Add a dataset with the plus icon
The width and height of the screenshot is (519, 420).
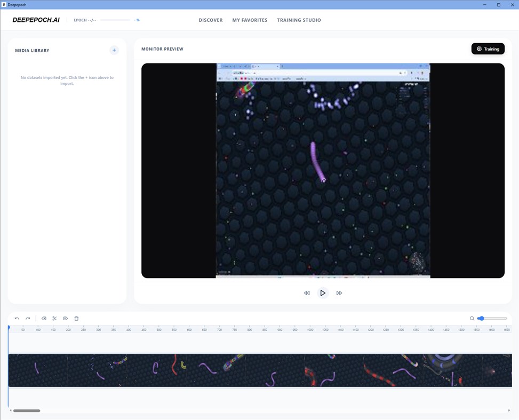pyautogui.click(x=114, y=50)
